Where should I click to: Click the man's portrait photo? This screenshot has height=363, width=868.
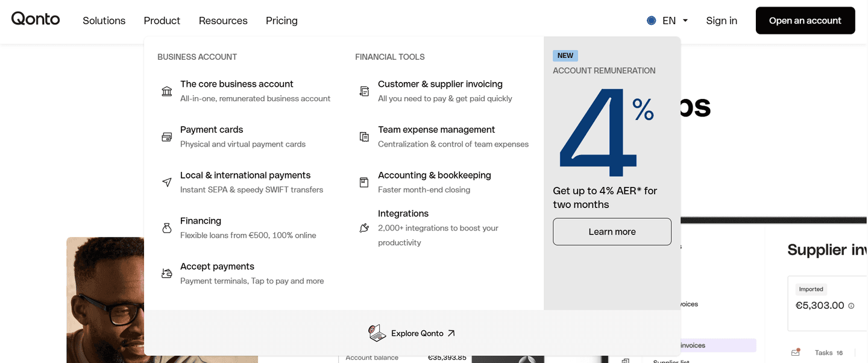pyautogui.click(x=105, y=300)
